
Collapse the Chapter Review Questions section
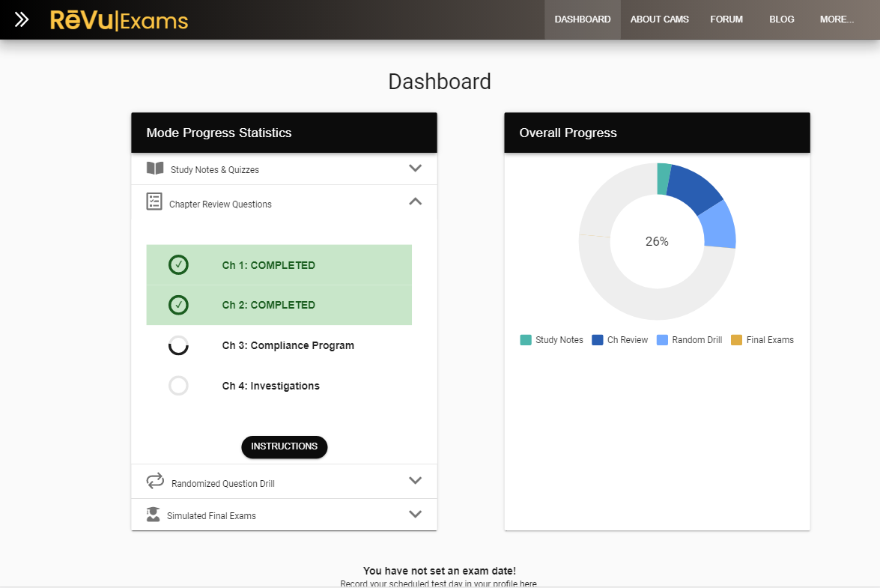[416, 201]
